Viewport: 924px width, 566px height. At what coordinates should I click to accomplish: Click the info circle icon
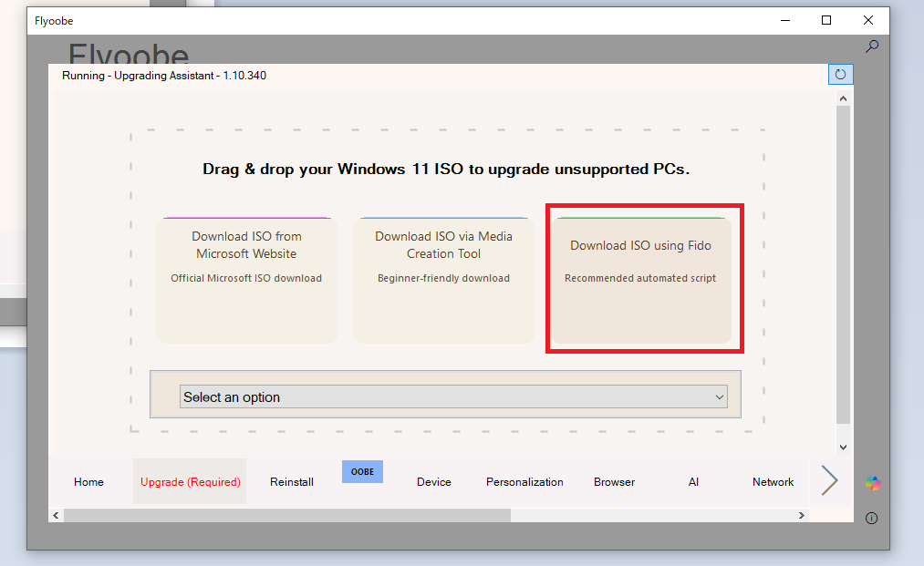click(x=871, y=518)
